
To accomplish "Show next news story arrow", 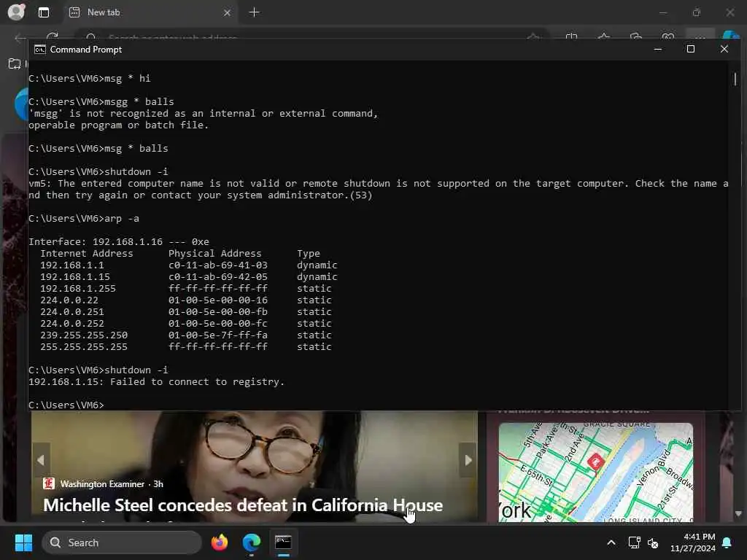I will click(468, 460).
